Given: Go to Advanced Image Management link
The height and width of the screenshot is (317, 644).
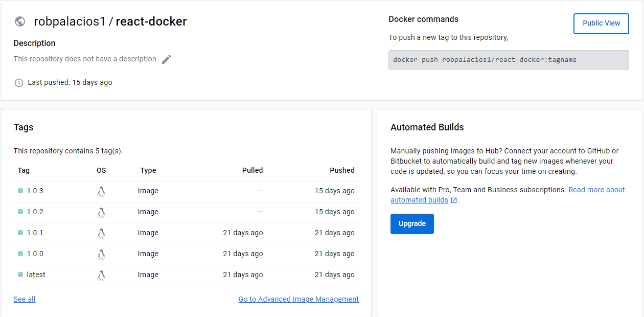Looking at the screenshot, I should (x=298, y=299).
